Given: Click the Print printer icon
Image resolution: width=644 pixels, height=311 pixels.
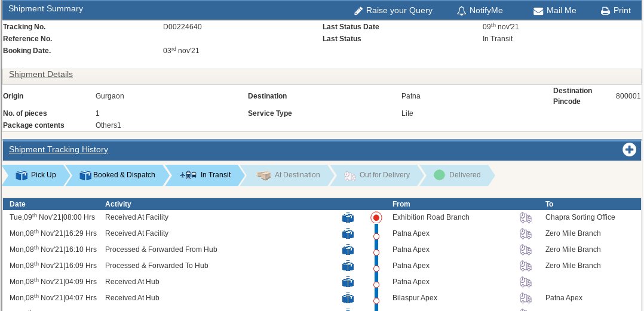Looking at the screenshot, I should pos(605,11).
